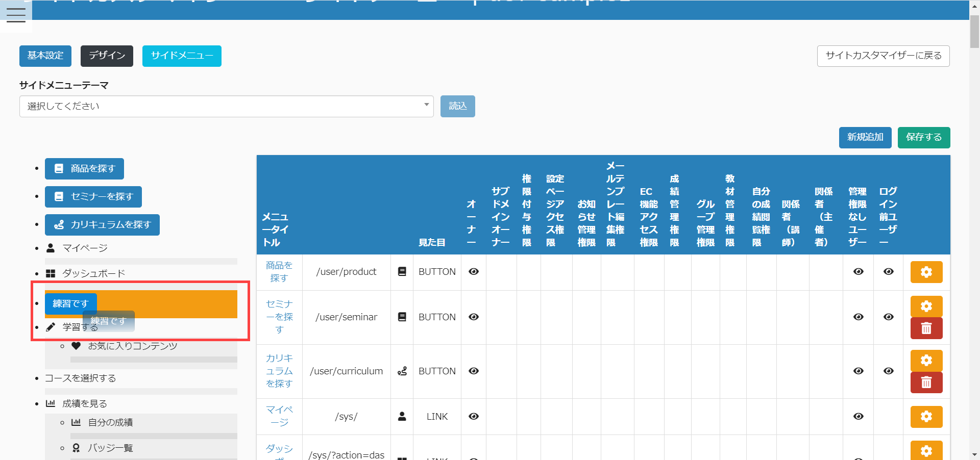980x460 pixels.
Task: Click the 練習です item in orange bar
Action: [70, 304]
